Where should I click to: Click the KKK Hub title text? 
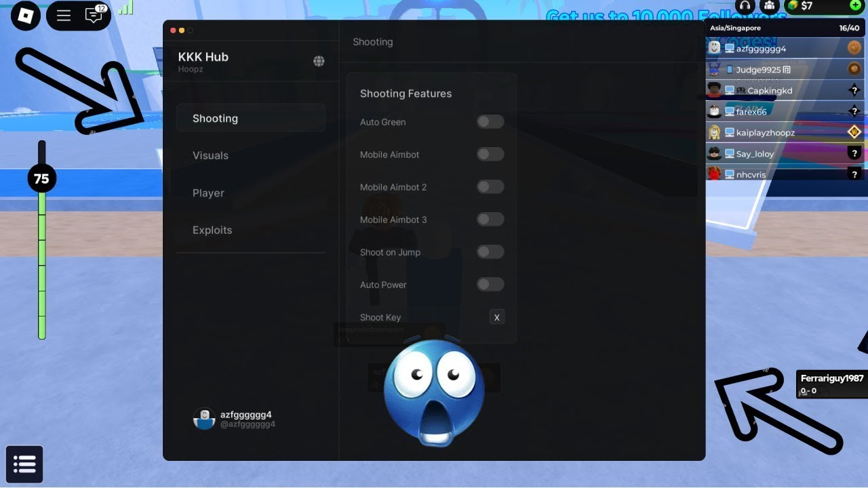[203, 57]
